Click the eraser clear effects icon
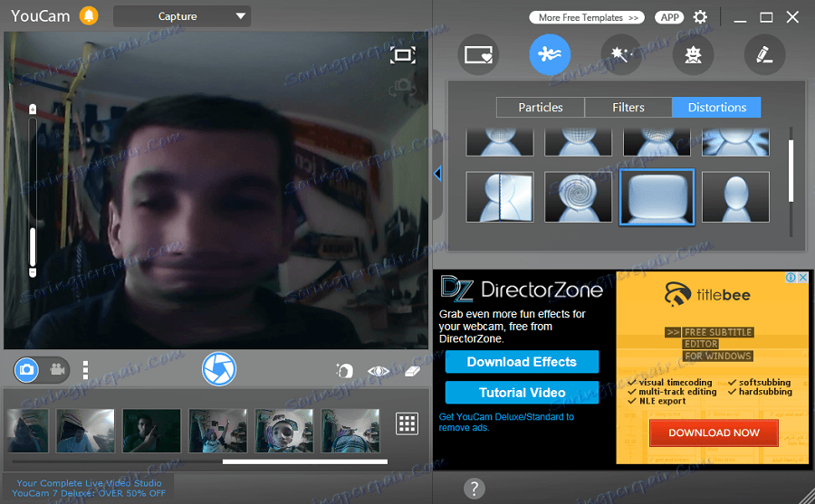The image size is (815, 504). (412, 371)
